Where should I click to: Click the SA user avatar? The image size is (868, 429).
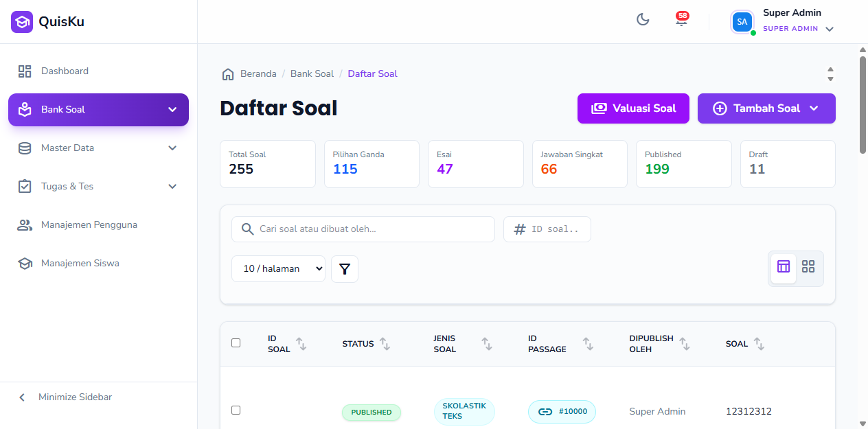[x=742, y=22]
